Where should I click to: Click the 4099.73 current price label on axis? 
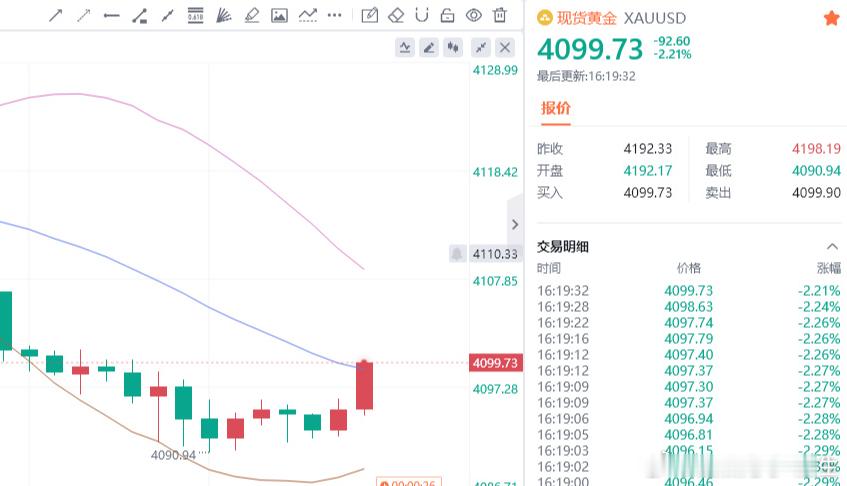(x=495, y=363)
